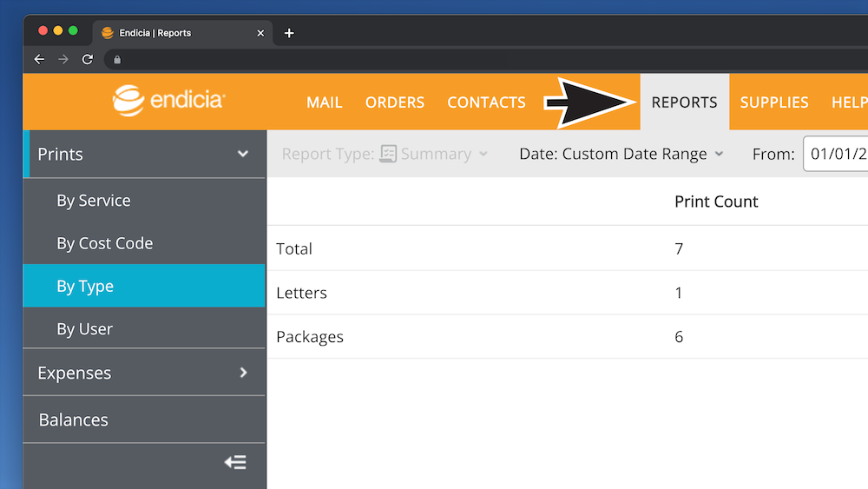The image size is (868, 489).
Task: Expand the Expenses section
Action: (144, 373)
